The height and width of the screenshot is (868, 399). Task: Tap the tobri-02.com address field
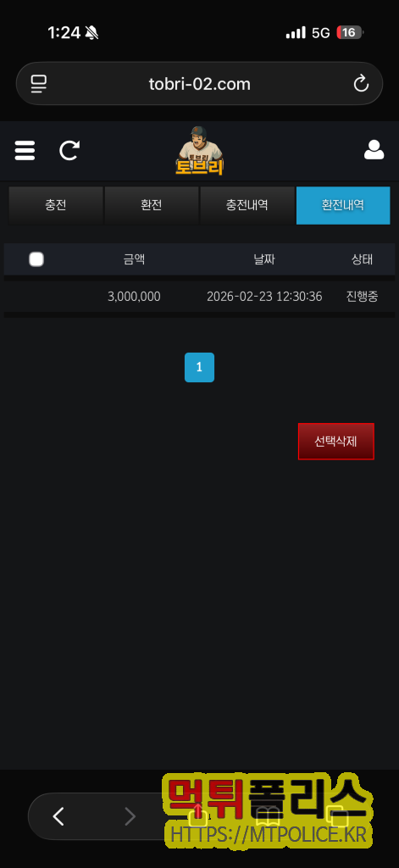200,84
